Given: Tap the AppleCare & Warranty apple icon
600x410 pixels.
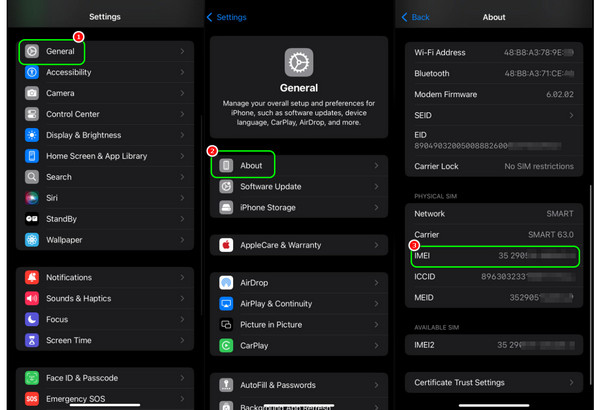Looking at the screenshot, I should (226, 245).
